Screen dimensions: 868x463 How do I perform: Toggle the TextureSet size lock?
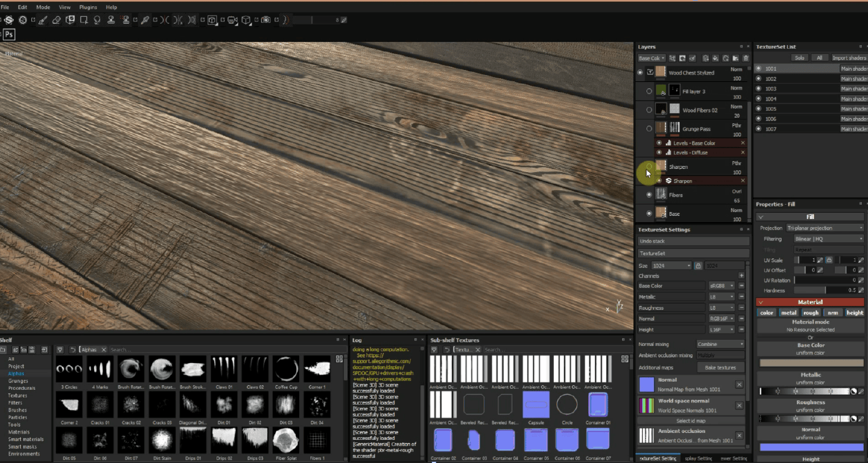(698, 265)
